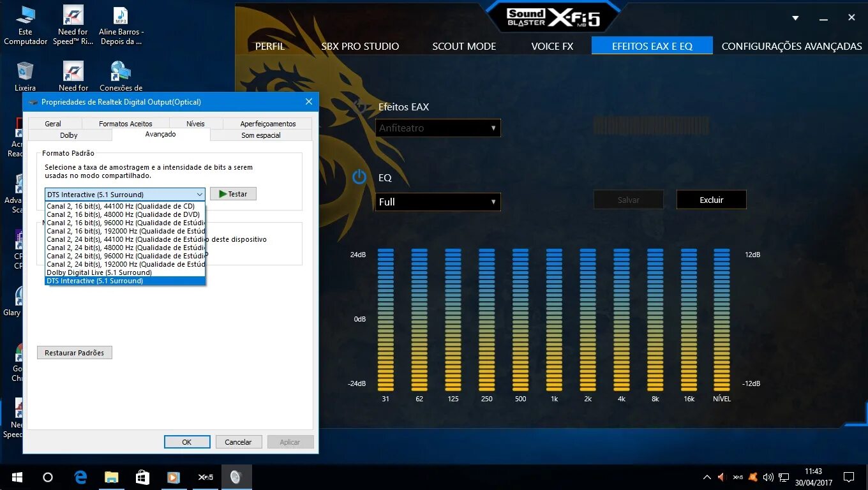Select Canal 2, 16 bits, 48000 Hz DVD
The height and width of the screenshot is (490, 868).
pos(125,214)
